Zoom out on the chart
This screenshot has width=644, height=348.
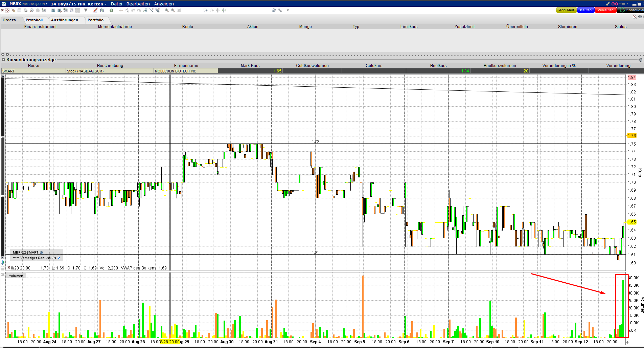173,10
